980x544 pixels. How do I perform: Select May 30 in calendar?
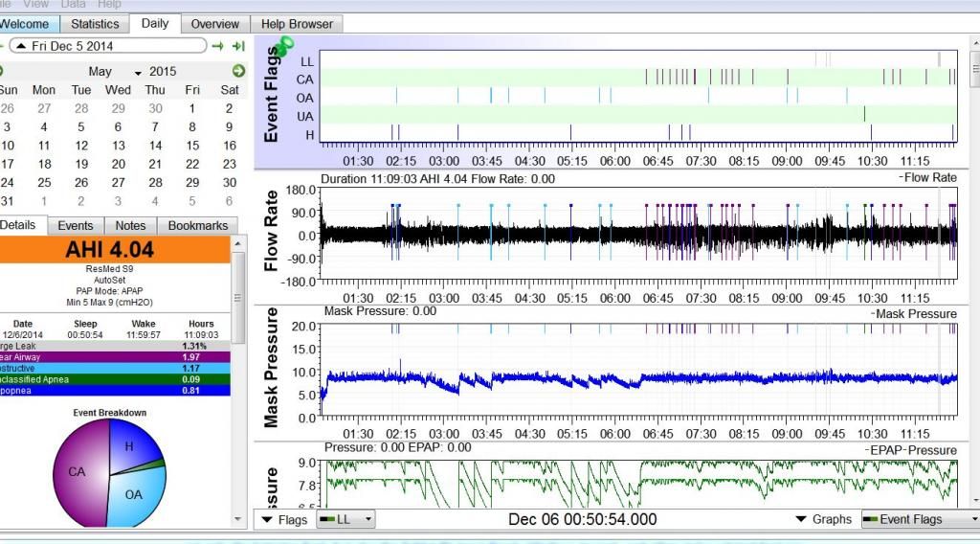pos(230,183)
